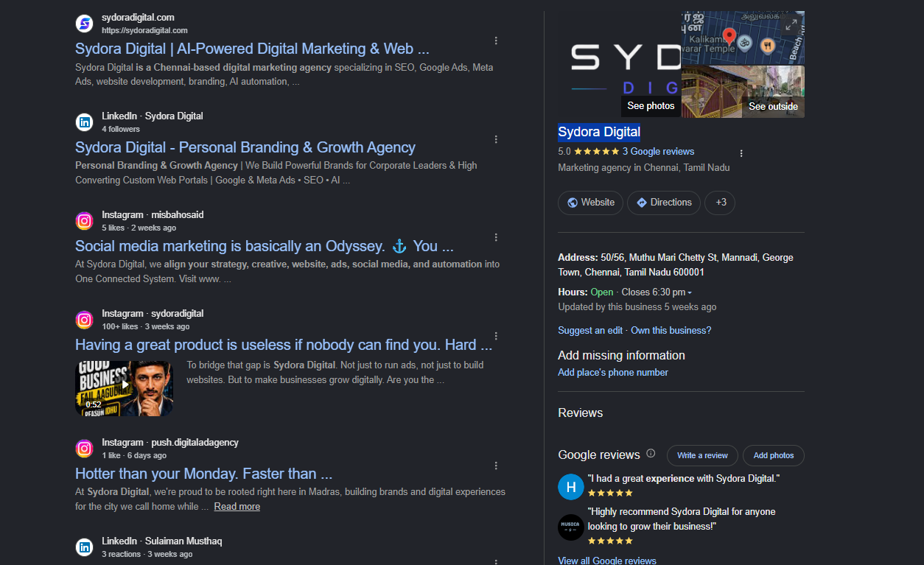Viewport: 924px width, 565px height.
Task: Open three-dot menu for misbahosaid Instagram result
Action: (496, 237)
